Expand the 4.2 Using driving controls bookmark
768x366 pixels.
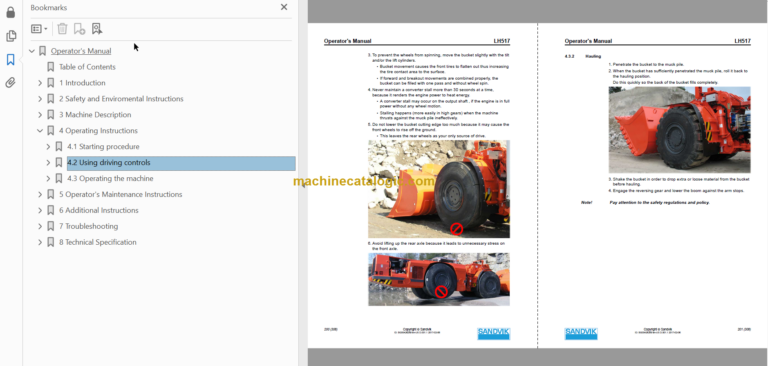(48, 162)
